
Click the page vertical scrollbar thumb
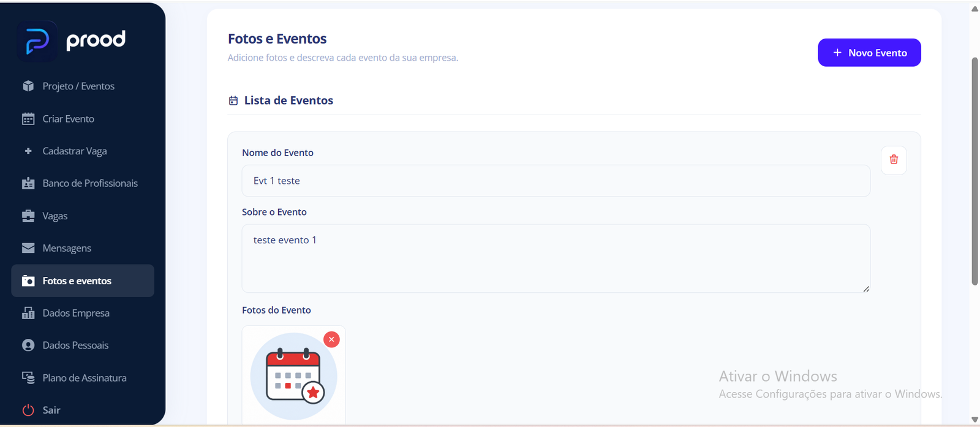tap(974, 172)
